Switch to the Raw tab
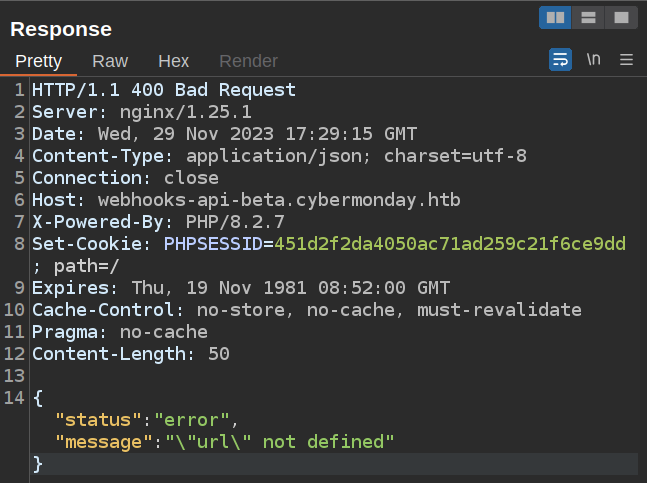The image size is (647, 483). (110, 61)
